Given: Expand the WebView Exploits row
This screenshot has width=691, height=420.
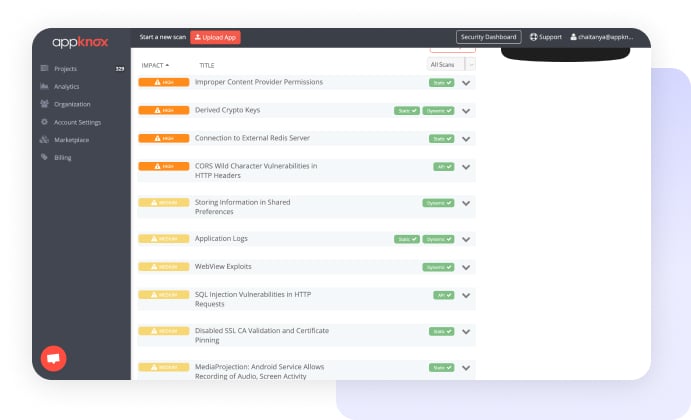Looking at the screenshot, I should 466,268.
